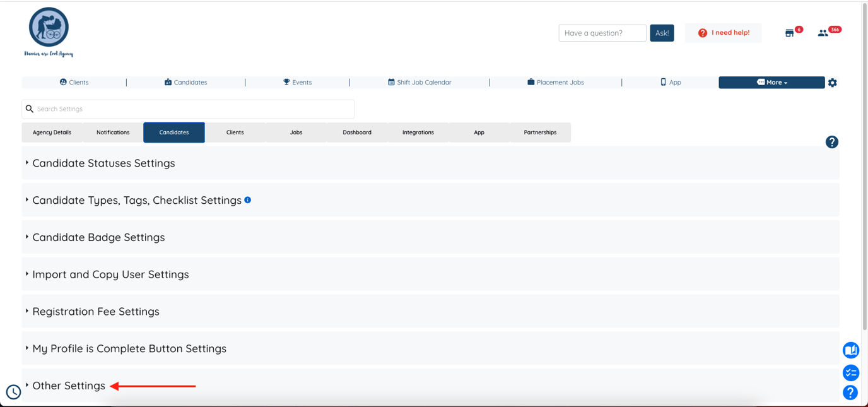Open the Shift Job Calendar menu item
This screenshot has height=407, width=868.
(419, 82)
